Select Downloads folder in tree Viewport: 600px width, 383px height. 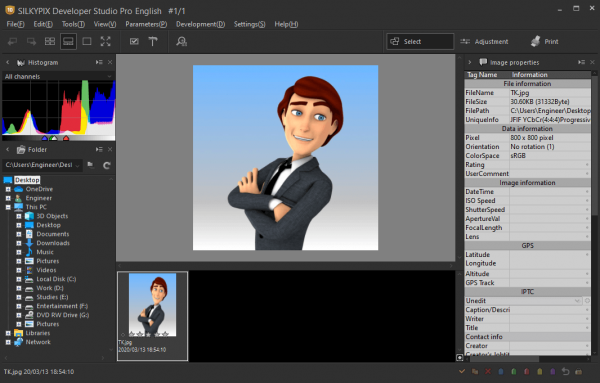[x=53, y=243]
